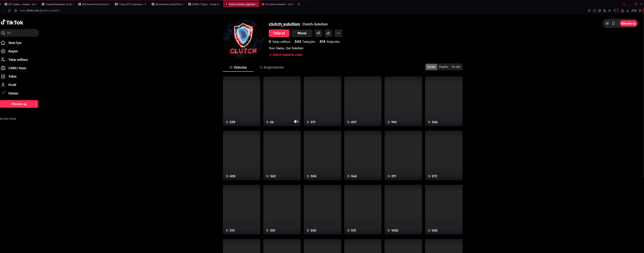Open the Keşfet explore page
Image resolution: width=644 pixels, height=253 pixels.
[x=10, y=51]
